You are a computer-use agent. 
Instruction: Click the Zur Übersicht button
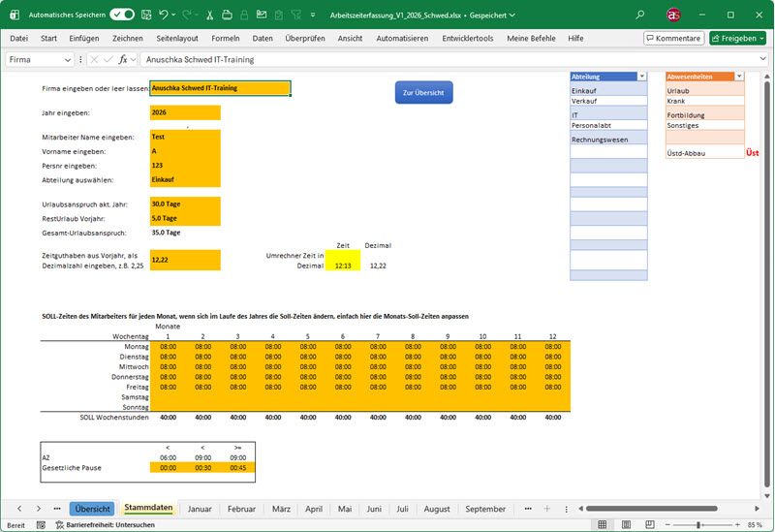423,93
